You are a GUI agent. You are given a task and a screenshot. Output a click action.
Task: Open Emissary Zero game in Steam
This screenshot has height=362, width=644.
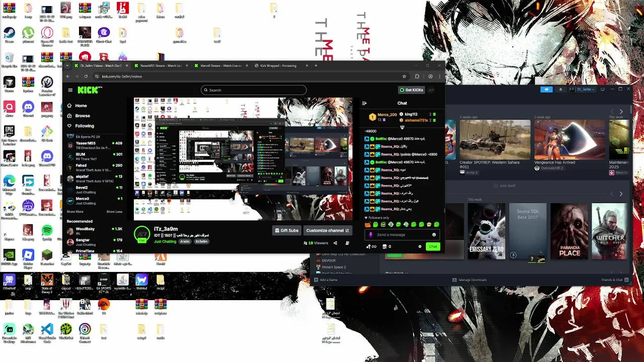click(x=486, y=231)
